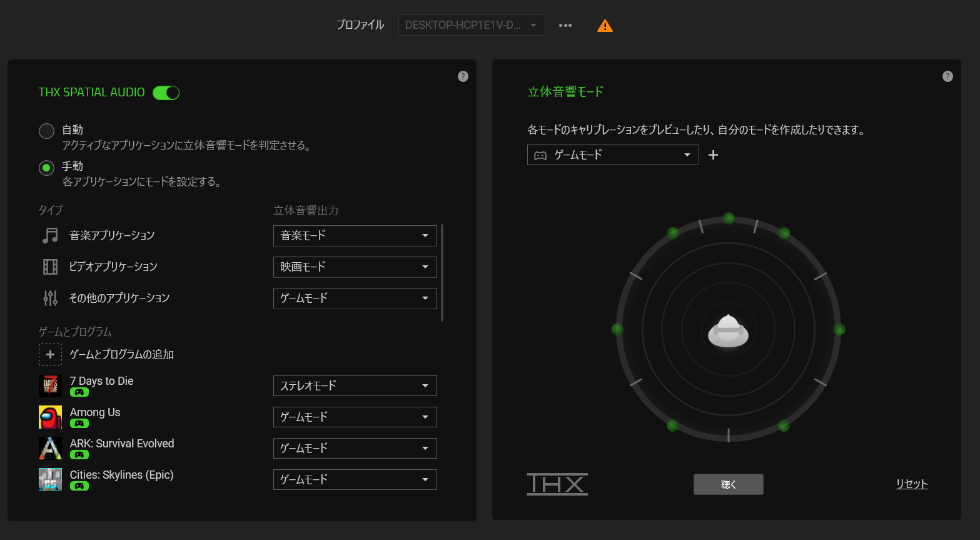The image size is (980, 540).
Task: Select the left side speaker dot
Action: click(617, 329)
